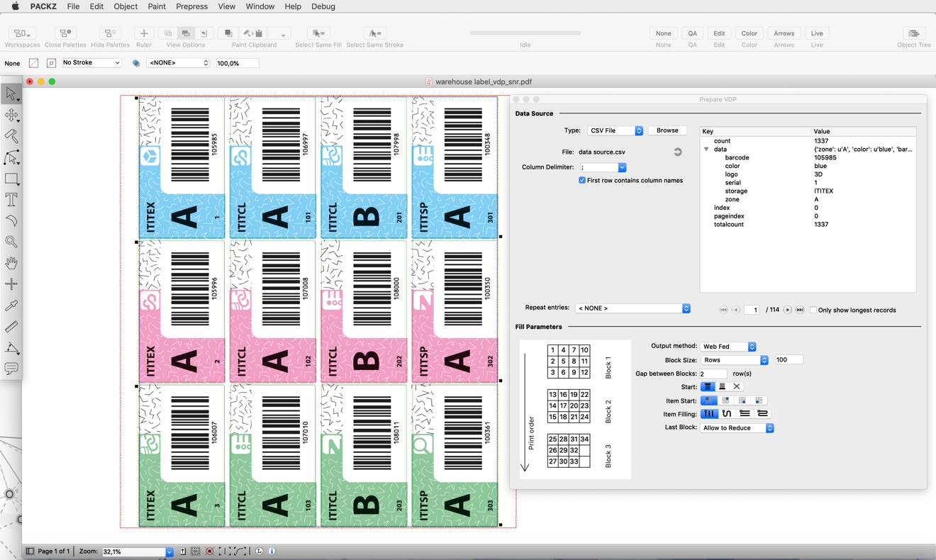Set Start to the X option
The height and width of the screenshot is (560, 936).
coord(737,387)
